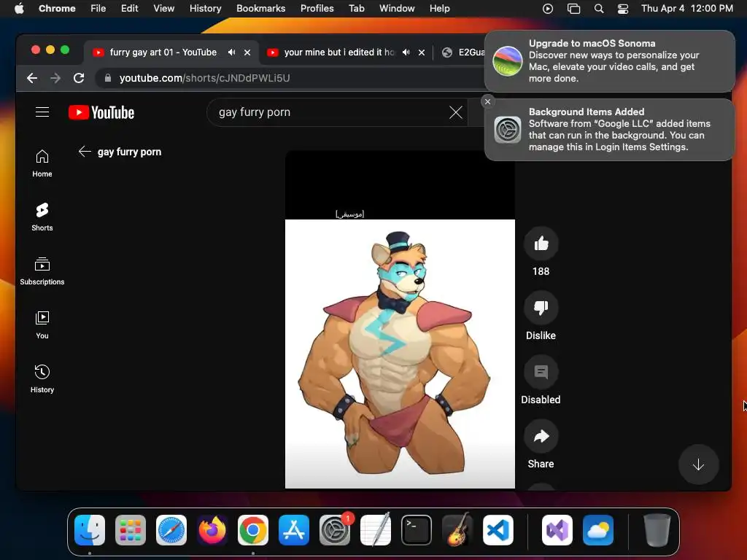Open the Chrome application menu
The image size is (747, 560).
[57, 9]
